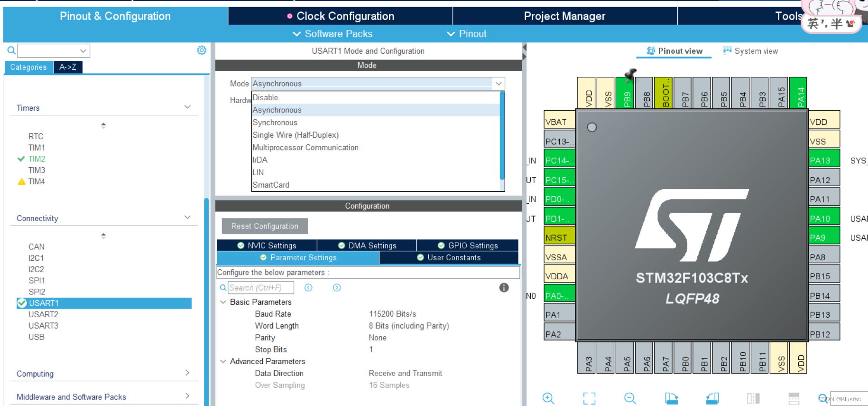Click search icon in parameter search

point(223,288)
